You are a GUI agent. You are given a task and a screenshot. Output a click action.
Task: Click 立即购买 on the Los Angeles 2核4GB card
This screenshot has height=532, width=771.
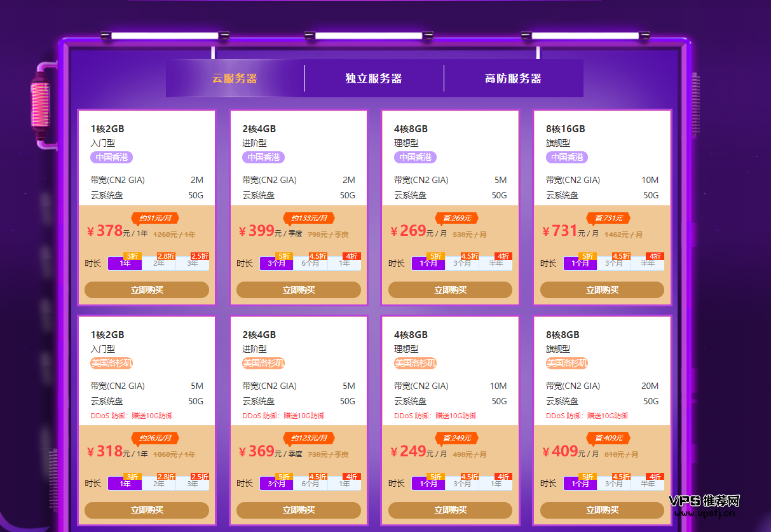pyautogui.click(x=299, y=510)
